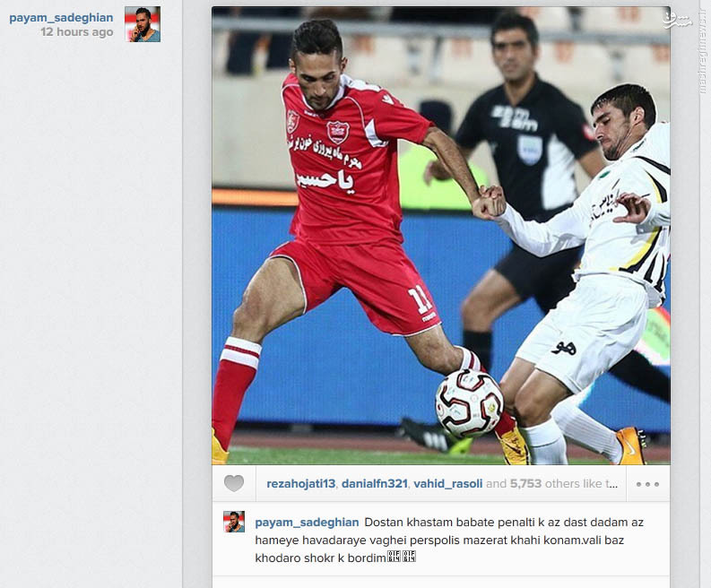Open the three-dot more options menu
Image resolution: width=711 pixels, height=588 pixels.
pyautogui.click(x=647, y=484)
